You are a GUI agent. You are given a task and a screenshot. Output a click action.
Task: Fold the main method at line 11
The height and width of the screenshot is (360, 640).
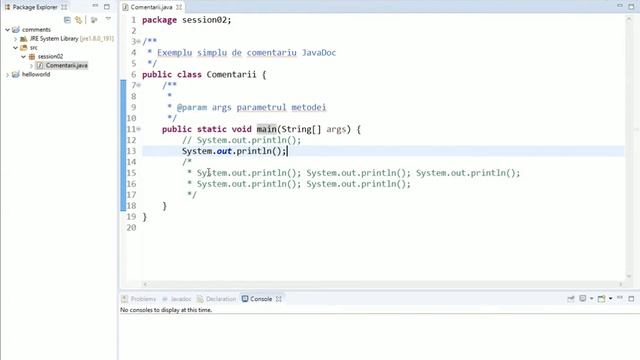pyautogui.click(x=139, y=129)
